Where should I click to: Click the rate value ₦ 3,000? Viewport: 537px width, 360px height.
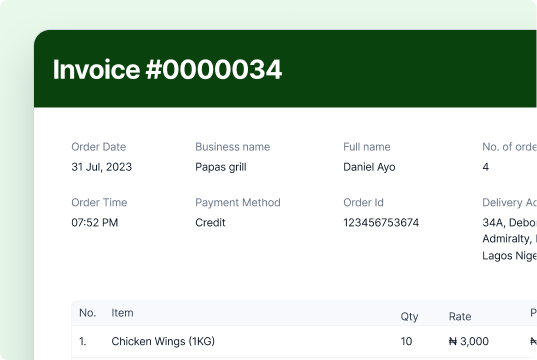(x=469, y=342)
